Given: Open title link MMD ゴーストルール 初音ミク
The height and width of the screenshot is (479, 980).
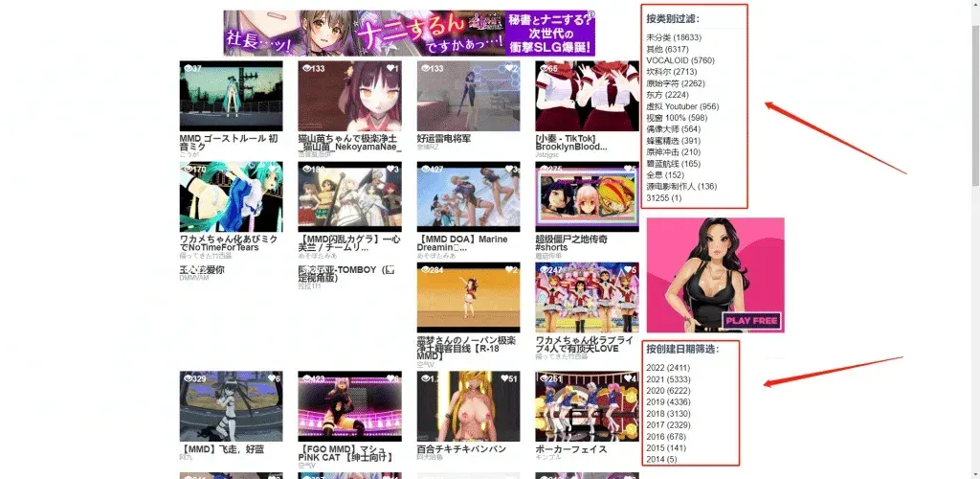Looking at the screenshot, I should pyautogui.click(x=229, y=143).
